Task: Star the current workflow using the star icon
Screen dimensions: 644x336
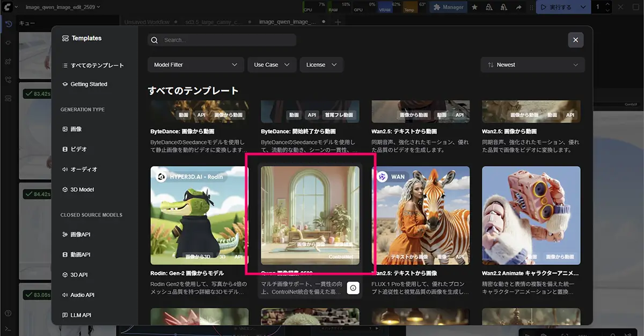Action: point(474,7)
